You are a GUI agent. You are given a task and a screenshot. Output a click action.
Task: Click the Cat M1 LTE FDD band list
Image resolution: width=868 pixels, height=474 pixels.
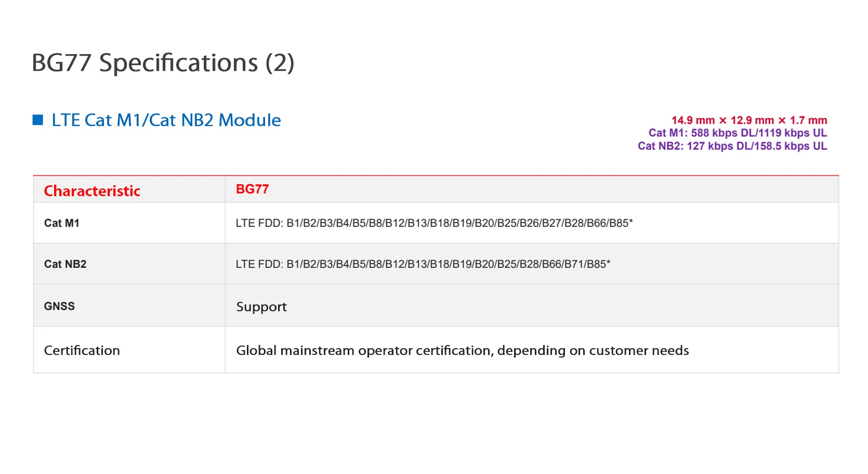(x=434, y=223)
